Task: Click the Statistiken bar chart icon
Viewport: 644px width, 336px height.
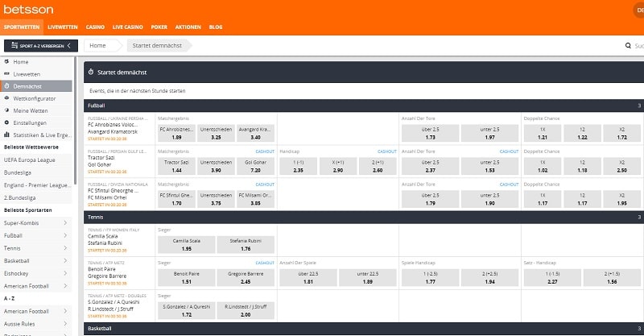Action: [6, 135]
